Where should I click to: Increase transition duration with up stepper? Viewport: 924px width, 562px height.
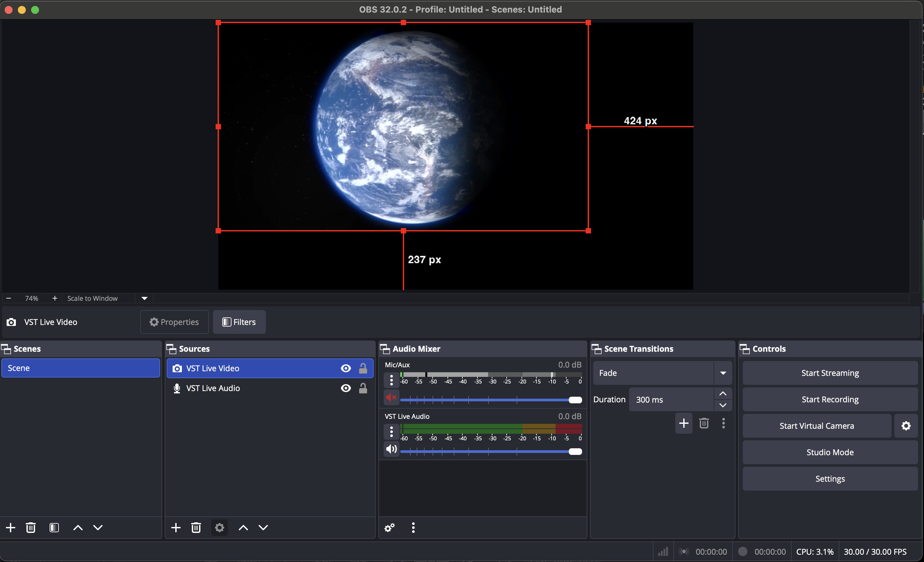[723, 393]
